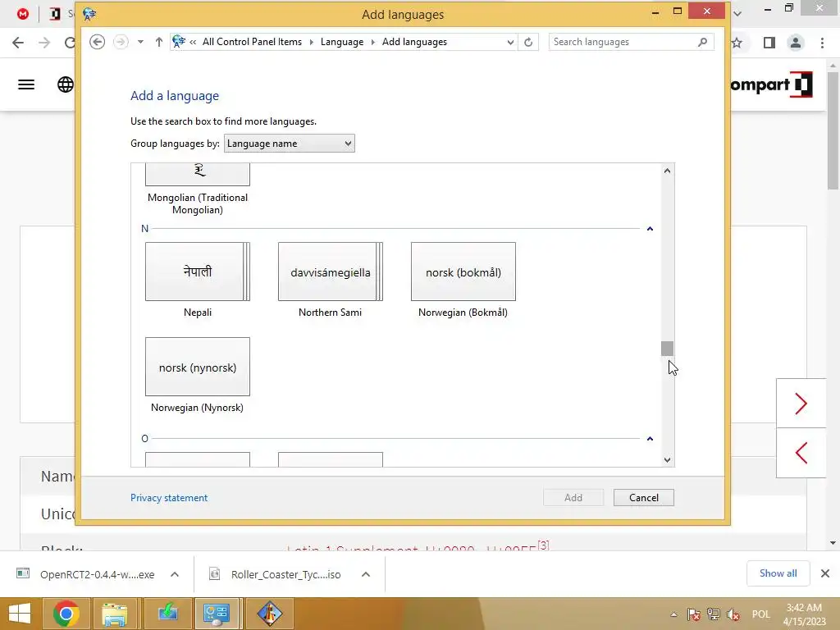
Task: Open the taskbar clock and date
Action: 804,614
